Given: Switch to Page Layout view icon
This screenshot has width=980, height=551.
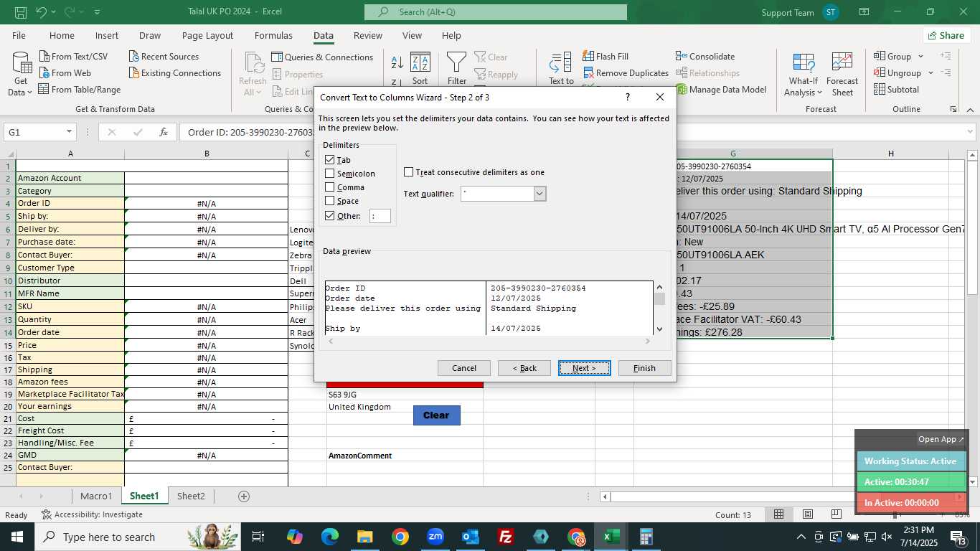Looking at the screenshot, I should [x=808, y=514].
